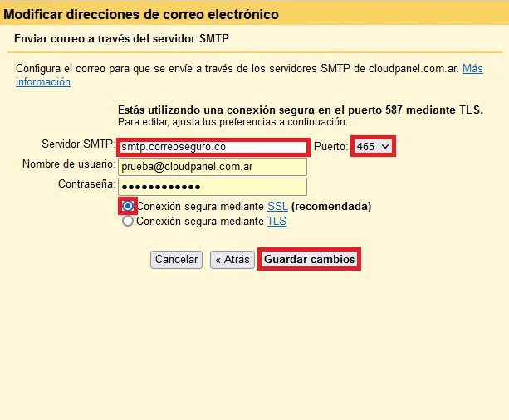Click the 'Servidor SMTP:' label
Image resolution: width=509 pixels, height=420 pixels.
(x=77, y=145)
